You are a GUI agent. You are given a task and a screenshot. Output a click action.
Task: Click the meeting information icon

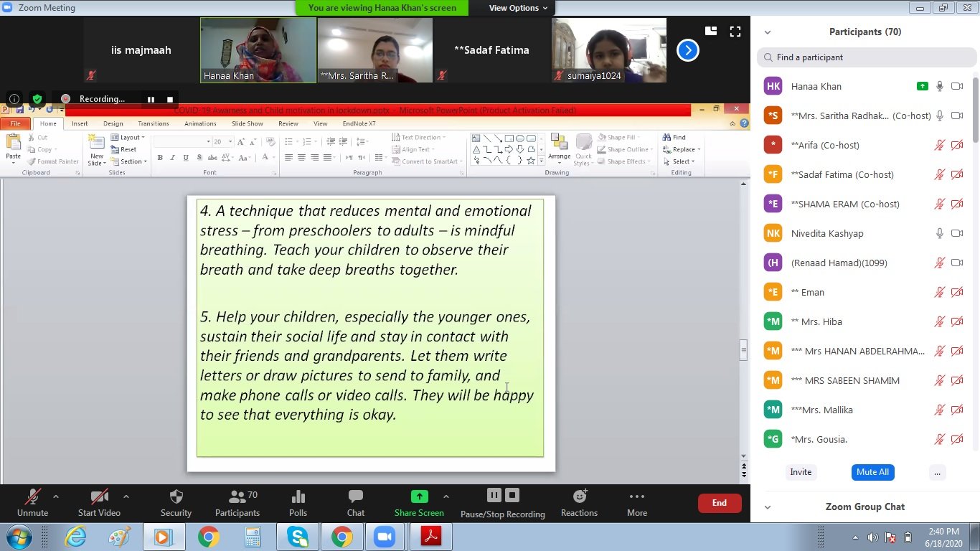tap(14, 99)
